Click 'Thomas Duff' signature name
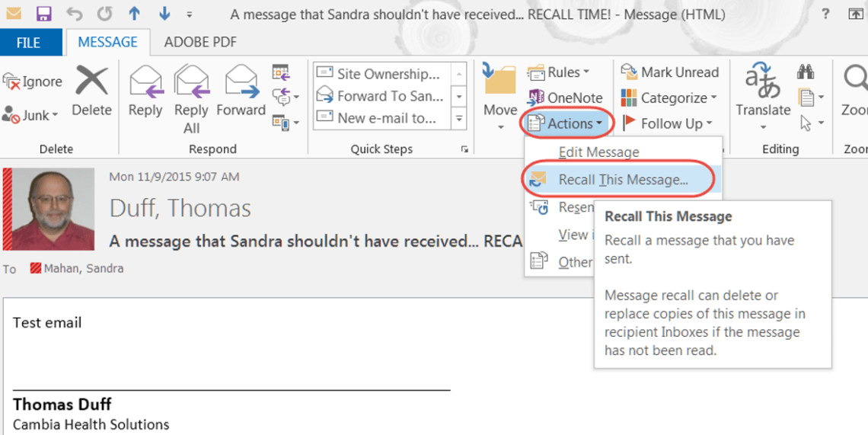This screenshot has width=868, height=435. tap(62, 404)
